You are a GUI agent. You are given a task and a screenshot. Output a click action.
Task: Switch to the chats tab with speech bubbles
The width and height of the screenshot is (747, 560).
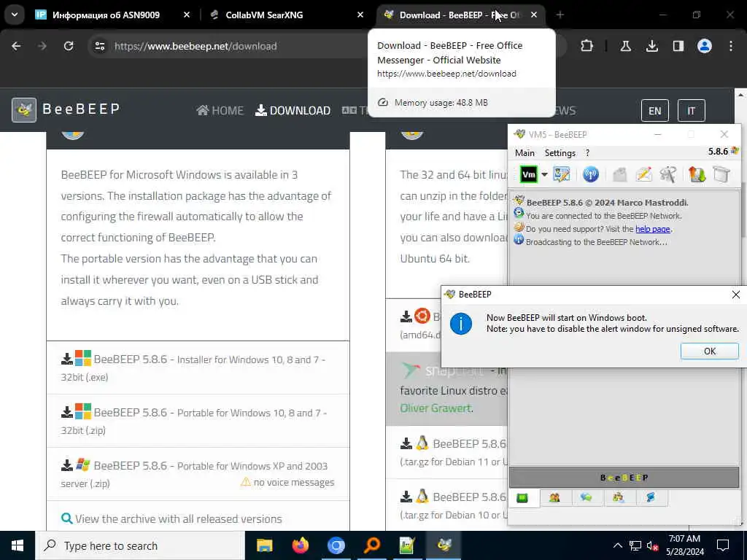(587, 497)
